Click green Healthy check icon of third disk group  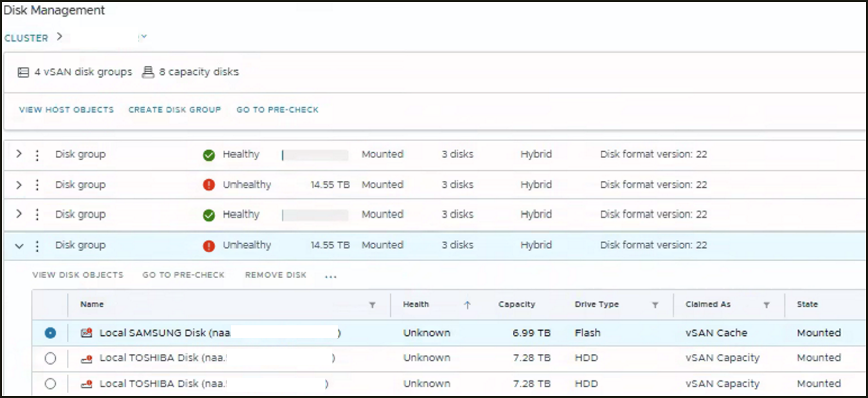[x=209, y=215]
